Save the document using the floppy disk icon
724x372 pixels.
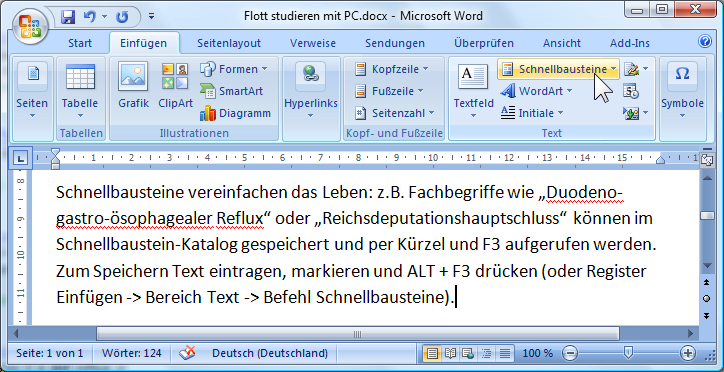point(68,18)
